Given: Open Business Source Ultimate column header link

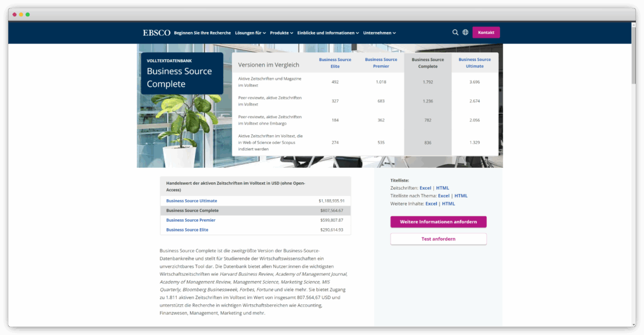Looking at the screenshot, I should click(x=474, y=63).
